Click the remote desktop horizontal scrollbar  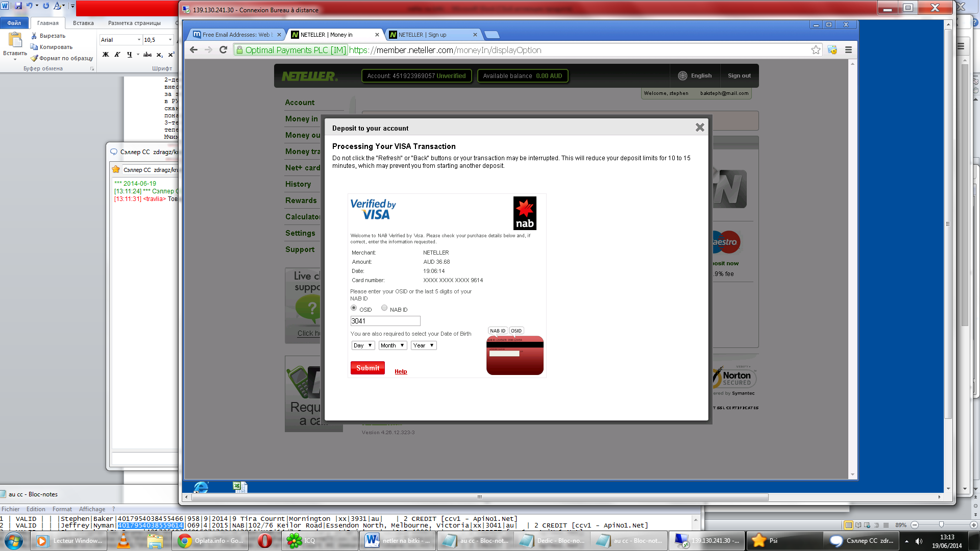point(479,497)
